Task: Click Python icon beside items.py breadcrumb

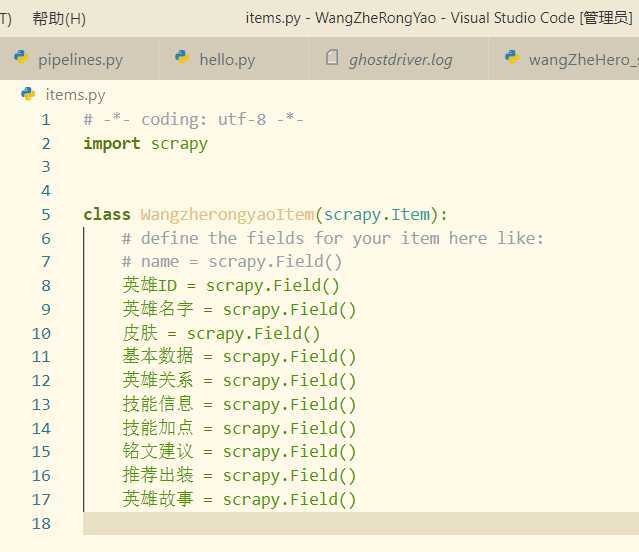Action: (28, 94)
